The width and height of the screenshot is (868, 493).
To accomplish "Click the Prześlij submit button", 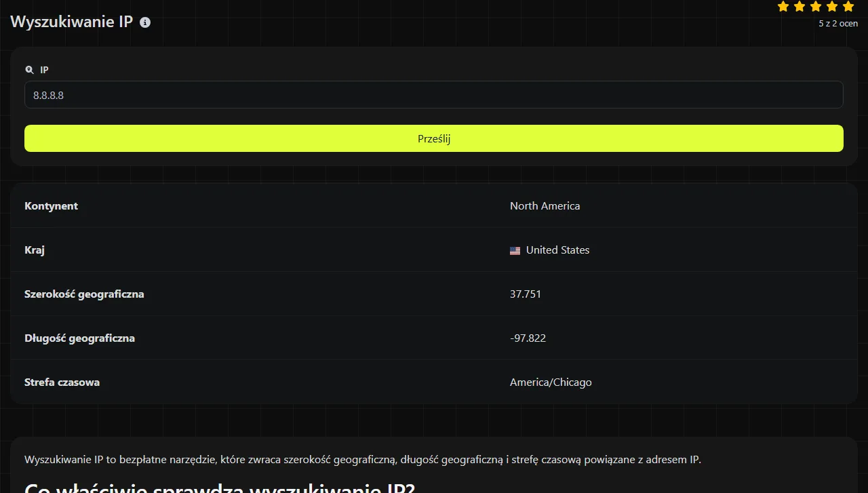I will pos(434,138).
